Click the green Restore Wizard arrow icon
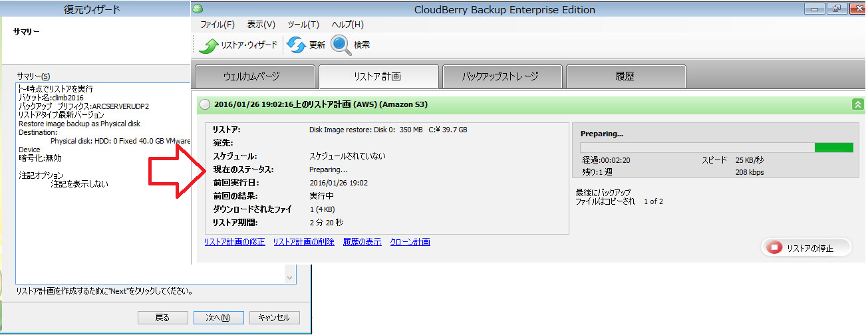This screenshot has width=868, height=335. (209, 45)
